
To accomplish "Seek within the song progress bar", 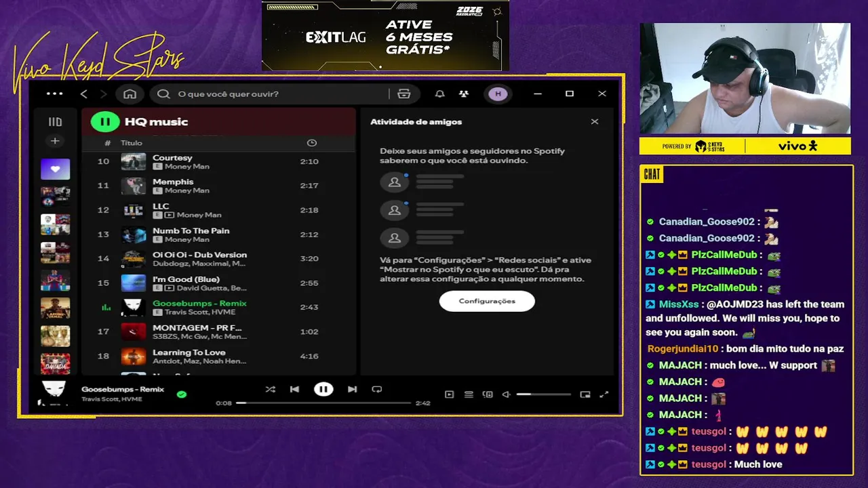I will coord(323,403).
